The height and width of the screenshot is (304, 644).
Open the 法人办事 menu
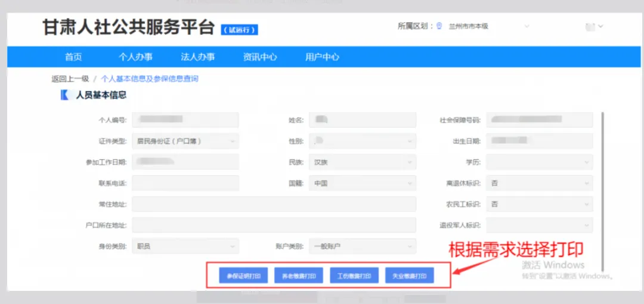pyautogui.click(x=197, y=57)
